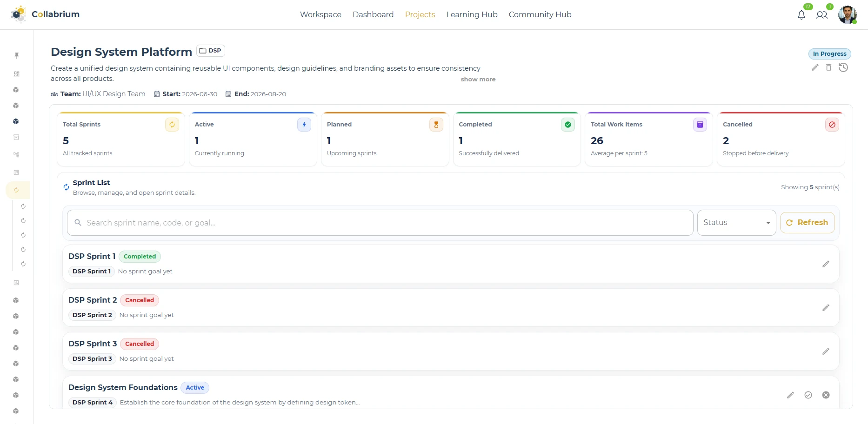The width and height of the screenshot is (868, 424).
Task: Click the Cancelled card's prohibition icon
Action: (832, 125)
